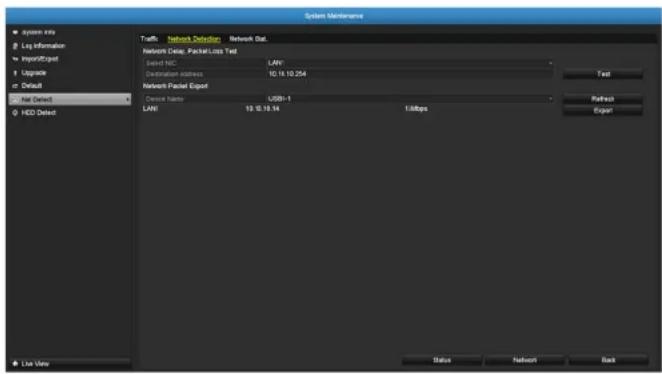662x374 pixels.
Task: Open the Select NIC dropdown
Action: click(410, 63)
